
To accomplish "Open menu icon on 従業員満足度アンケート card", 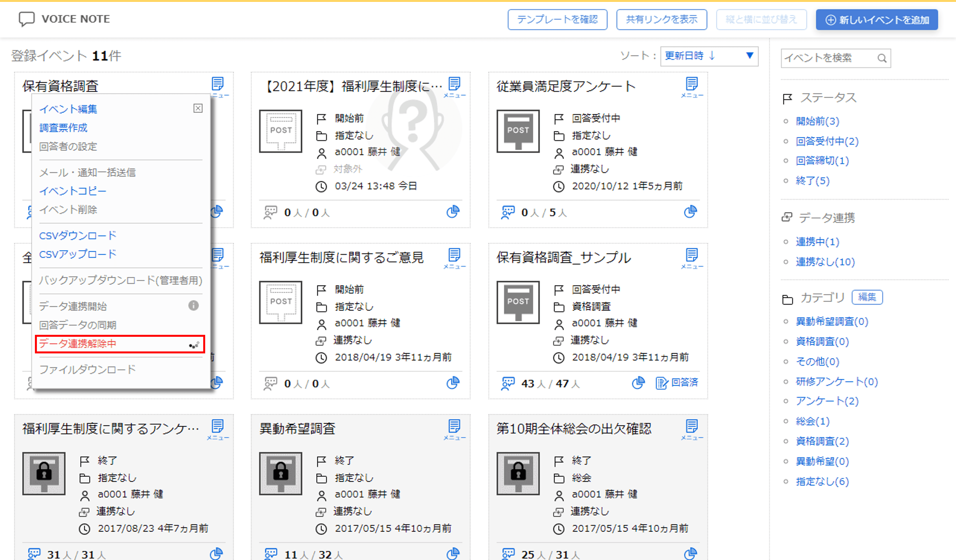I will click(691, 86).
